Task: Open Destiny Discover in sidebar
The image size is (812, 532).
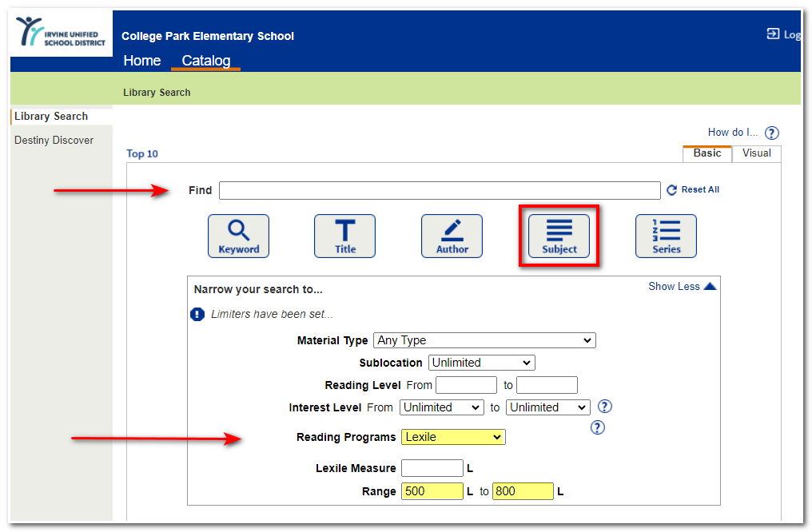Action: point(54,141)
